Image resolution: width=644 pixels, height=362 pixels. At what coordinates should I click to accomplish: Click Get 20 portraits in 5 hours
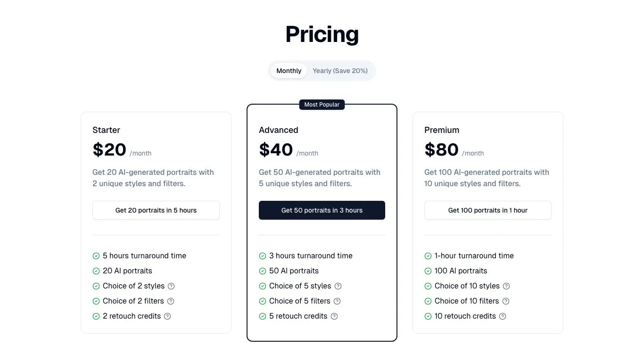[156, 210]
